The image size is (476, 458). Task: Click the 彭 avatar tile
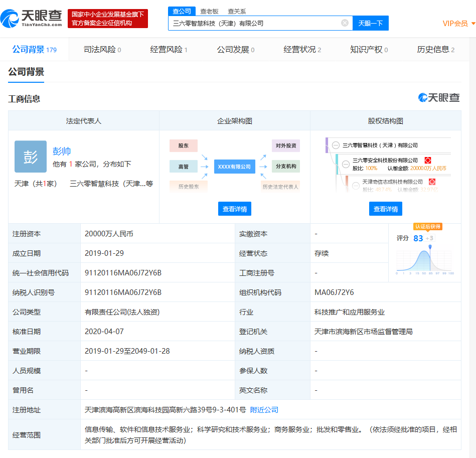click(31, 157)
